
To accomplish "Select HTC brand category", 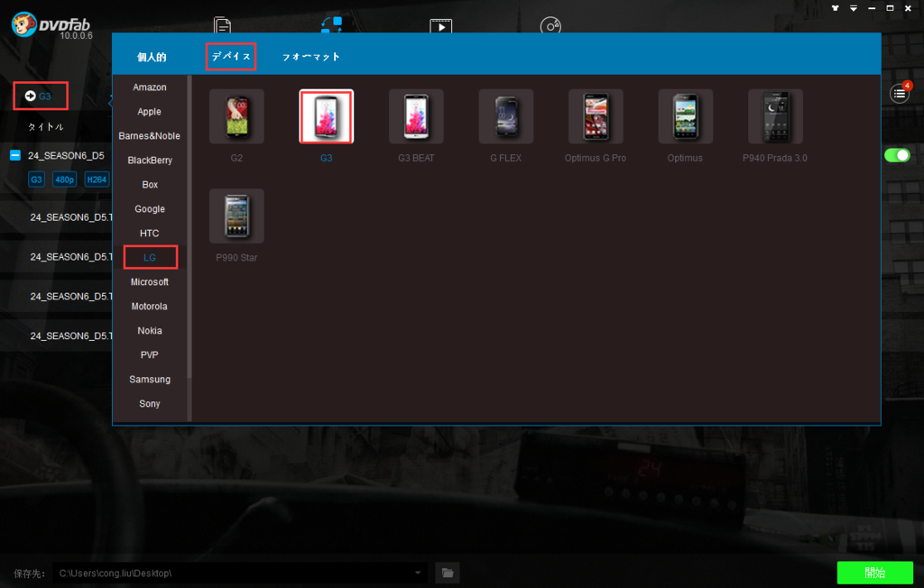I will tap(150, 234).
